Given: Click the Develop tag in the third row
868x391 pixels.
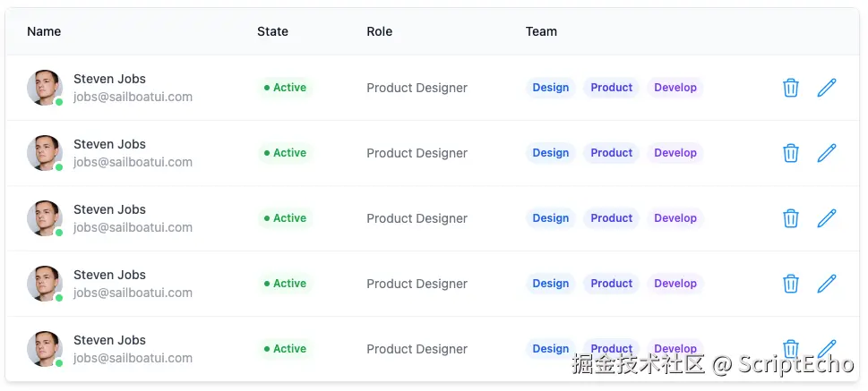Looking at the screenshot, I should point(675,218).
